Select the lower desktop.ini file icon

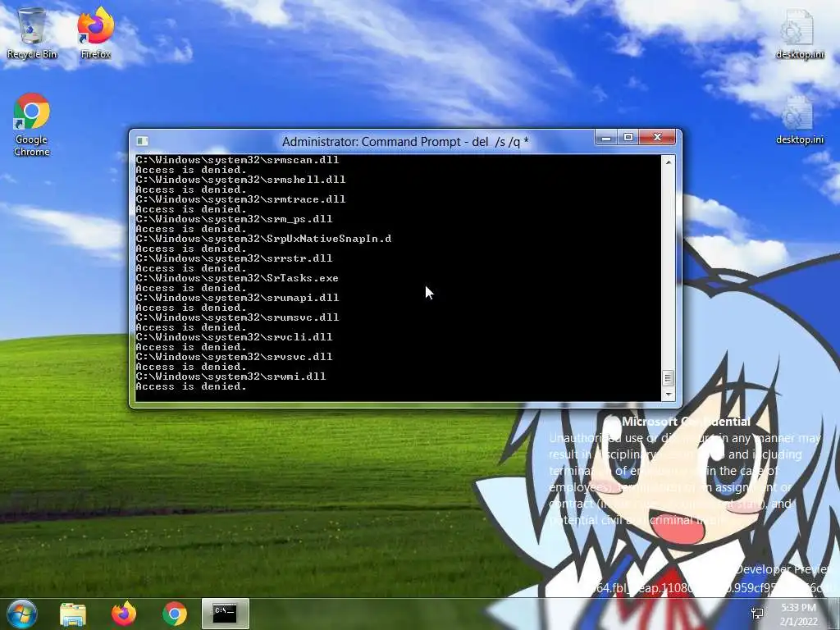[799, 120]
